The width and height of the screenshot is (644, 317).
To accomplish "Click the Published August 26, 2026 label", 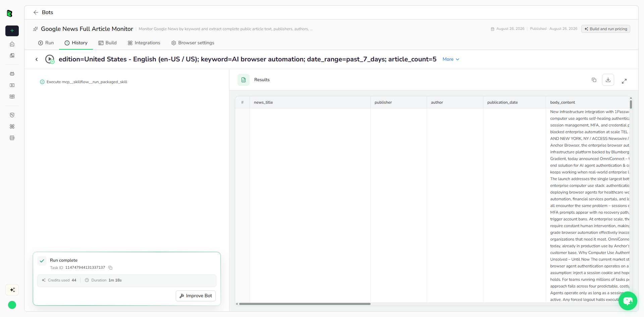I will (554, 29).
